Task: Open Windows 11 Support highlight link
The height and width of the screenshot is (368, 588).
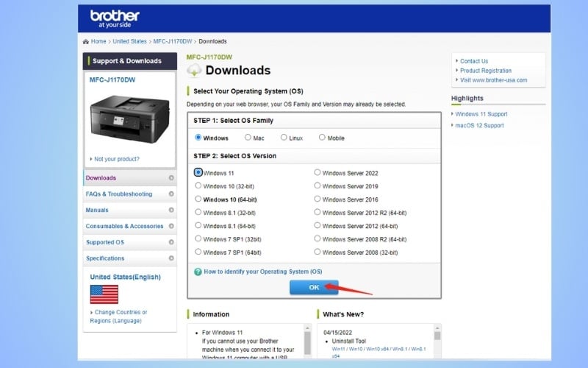Action: click(x=481, y=114)
